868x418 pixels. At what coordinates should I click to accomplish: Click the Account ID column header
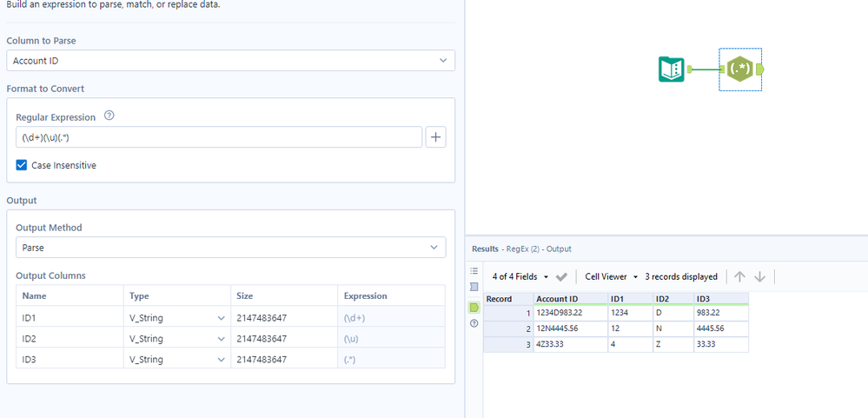[557, 299]
